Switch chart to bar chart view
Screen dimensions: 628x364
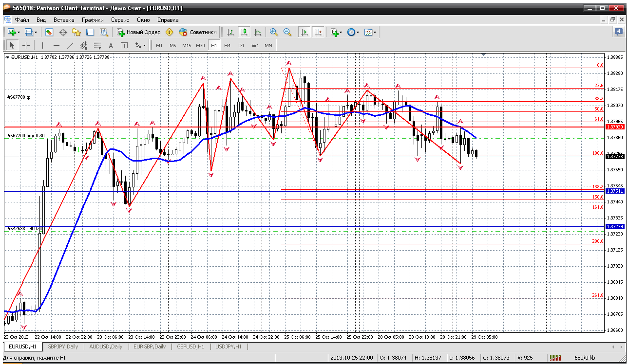click(x=230, y=32)
